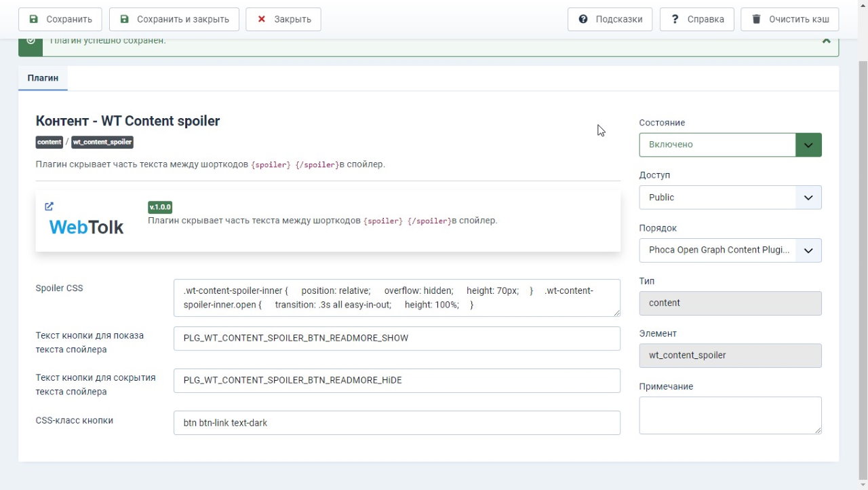Screen dimensions: 868x490
Task: Focus the CSS-класс кнопки input field
Action: (x=397, y=423)
